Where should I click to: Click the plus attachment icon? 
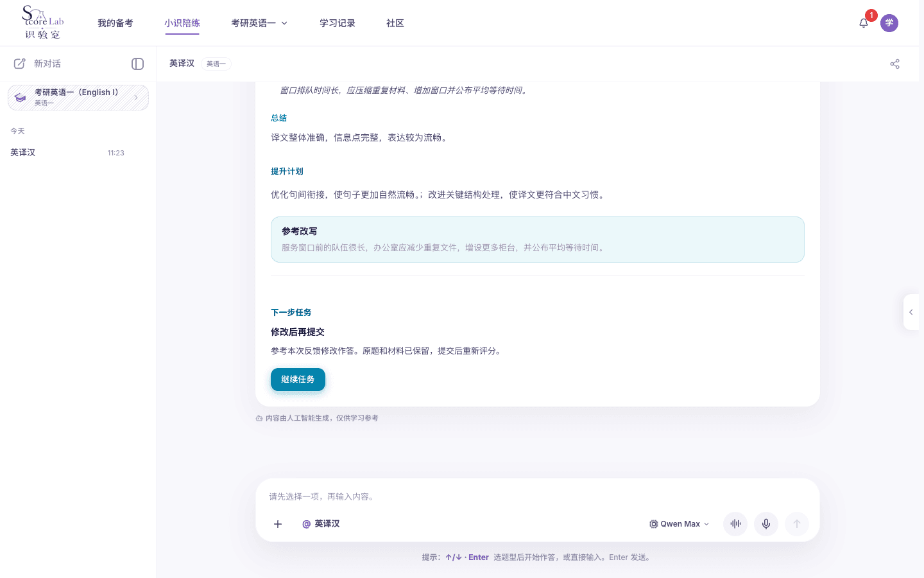click(278, 524)
